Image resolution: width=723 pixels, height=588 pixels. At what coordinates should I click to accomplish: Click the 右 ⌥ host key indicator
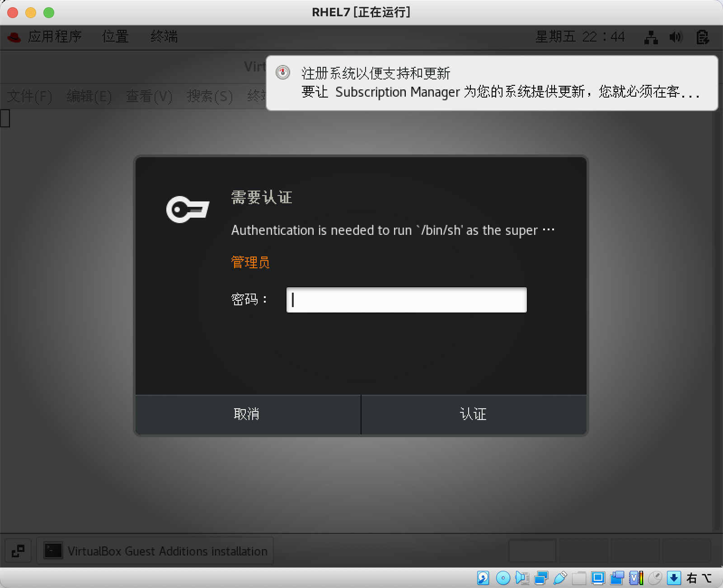click(x=699, y=578)
